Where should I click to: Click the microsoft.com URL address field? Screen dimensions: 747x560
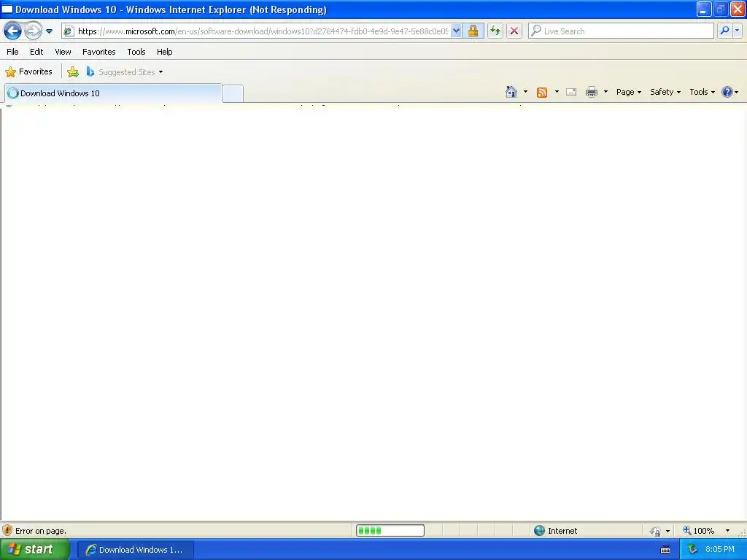263,31
